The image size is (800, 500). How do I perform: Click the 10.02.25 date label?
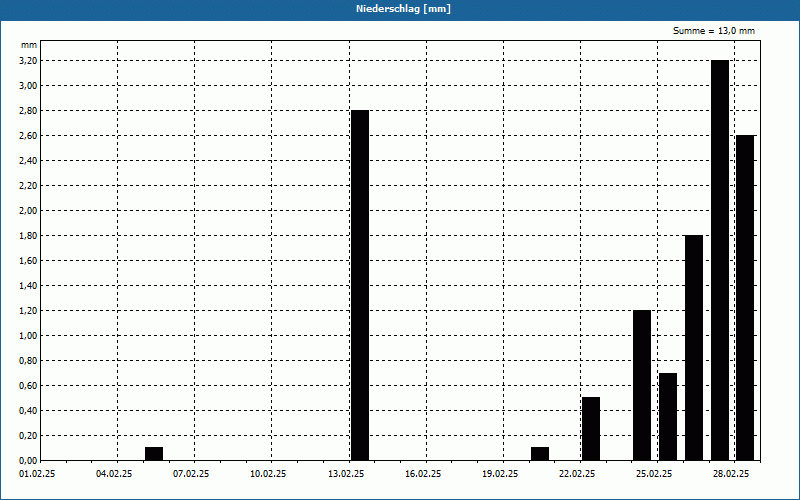268,474
